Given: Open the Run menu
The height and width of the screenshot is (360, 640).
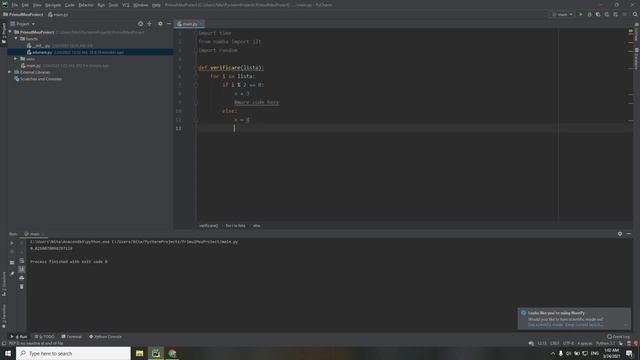Looking at the screenshot, I should pyautogui.click(x=101, y=5).
